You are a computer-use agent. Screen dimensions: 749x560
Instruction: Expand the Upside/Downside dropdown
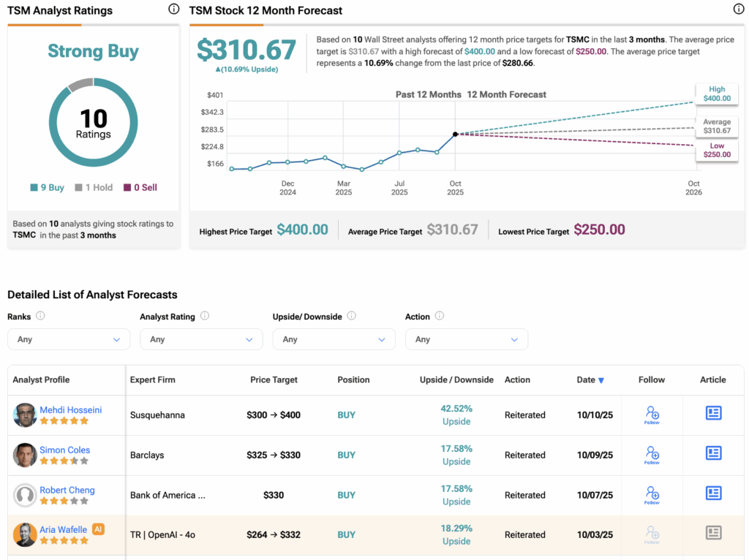pyautogui.click(x=334, y=339)
